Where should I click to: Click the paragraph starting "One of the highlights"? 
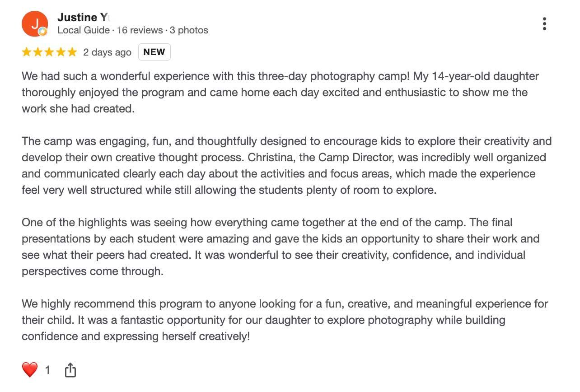(281, 247)
